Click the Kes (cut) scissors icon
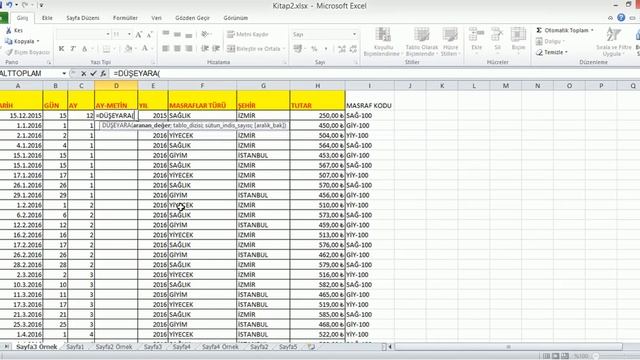 pos(9,31)
